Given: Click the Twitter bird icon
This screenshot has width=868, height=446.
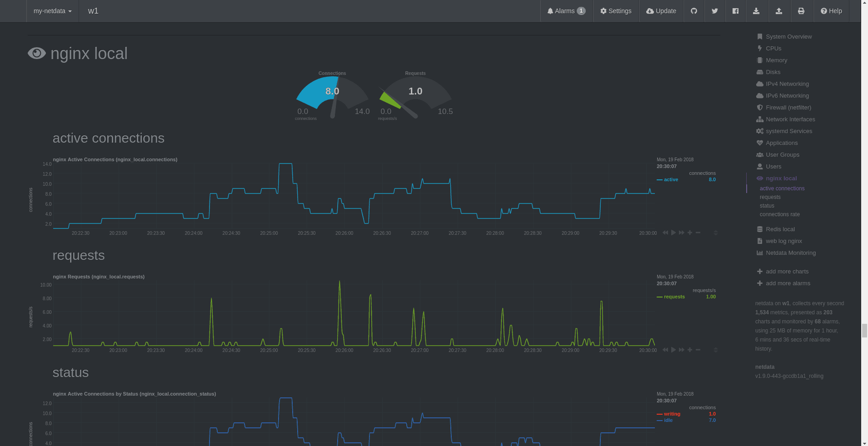Looking at the screenshot, I should click(714, 11).
